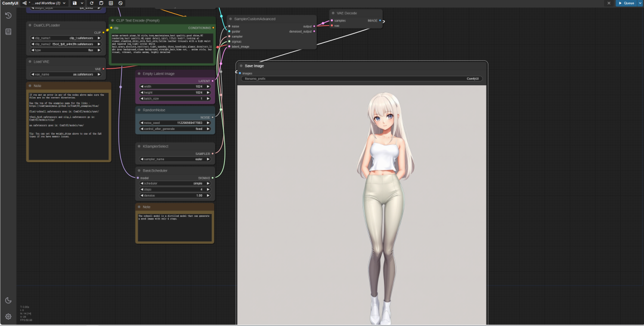Image resolution: width=644 pixels, height=326 pixels.
Task: Click the VAE output port on Load VAE
Action: (104, 69)
